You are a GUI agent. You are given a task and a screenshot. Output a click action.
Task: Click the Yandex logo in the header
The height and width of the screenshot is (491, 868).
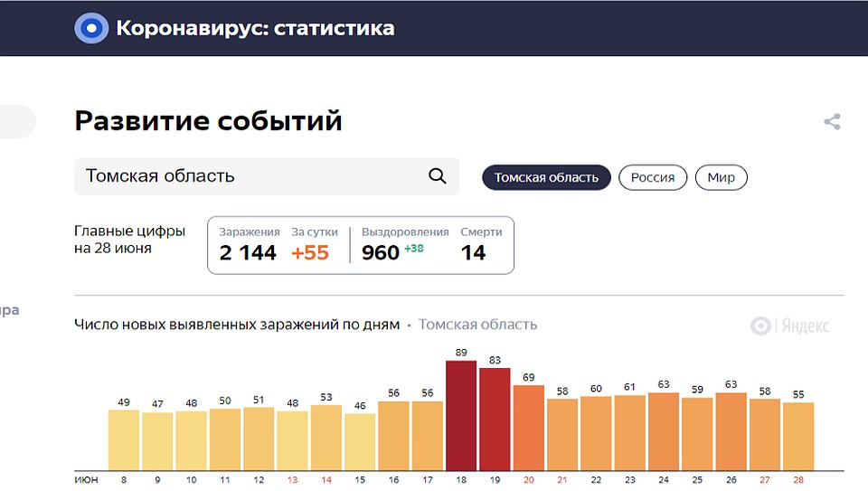tap(91, 28)
